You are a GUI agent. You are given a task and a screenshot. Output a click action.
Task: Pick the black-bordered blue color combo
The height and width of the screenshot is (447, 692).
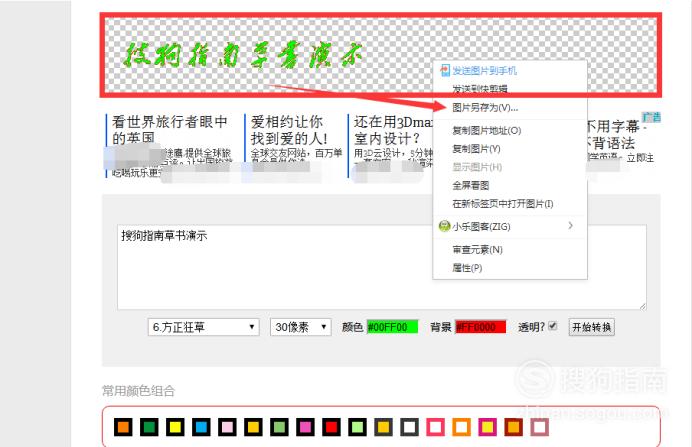coord(201,427)
